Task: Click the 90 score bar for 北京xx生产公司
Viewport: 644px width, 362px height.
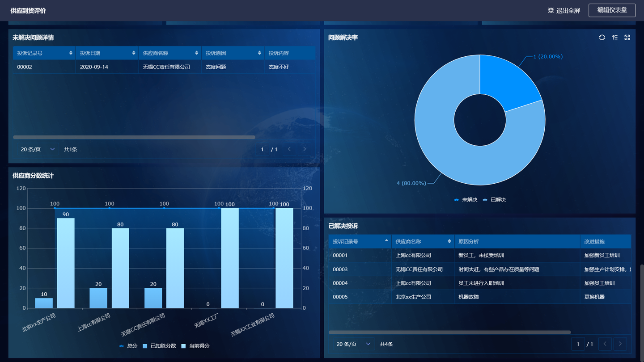Action: pyautogui.click(x=66, y=263)
